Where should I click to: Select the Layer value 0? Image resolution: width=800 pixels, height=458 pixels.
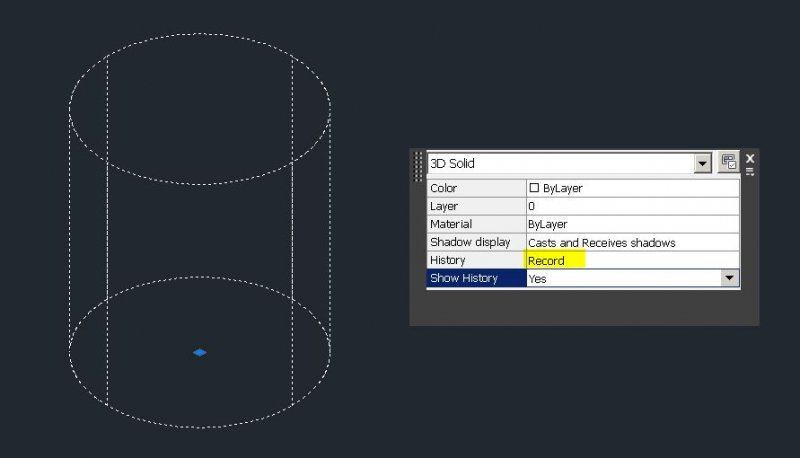[633, 206]
